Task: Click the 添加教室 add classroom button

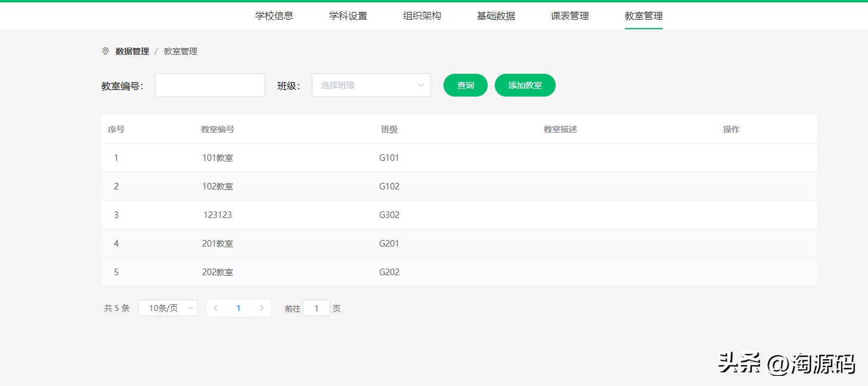Action: [525, 85]
